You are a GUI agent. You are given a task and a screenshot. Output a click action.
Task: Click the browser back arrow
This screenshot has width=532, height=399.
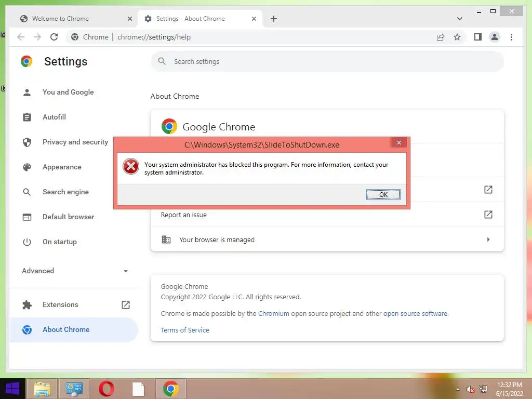[21, 37]
